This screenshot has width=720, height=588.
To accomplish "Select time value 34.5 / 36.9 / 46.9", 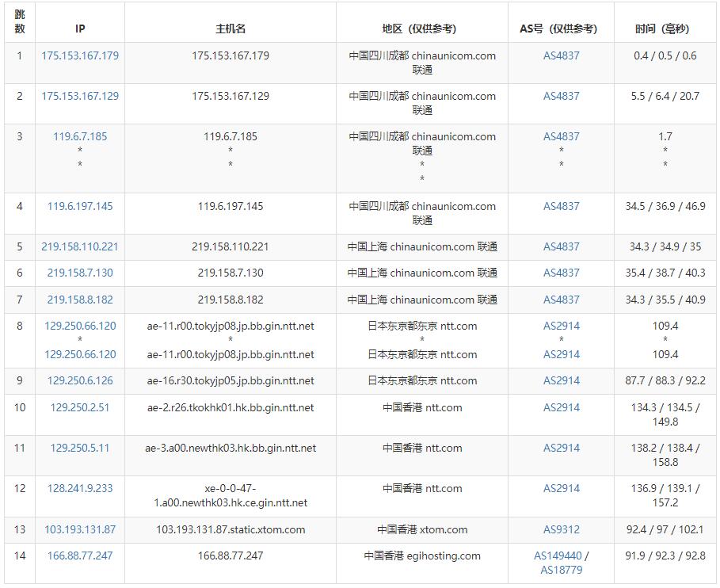I will pos(665,206).
